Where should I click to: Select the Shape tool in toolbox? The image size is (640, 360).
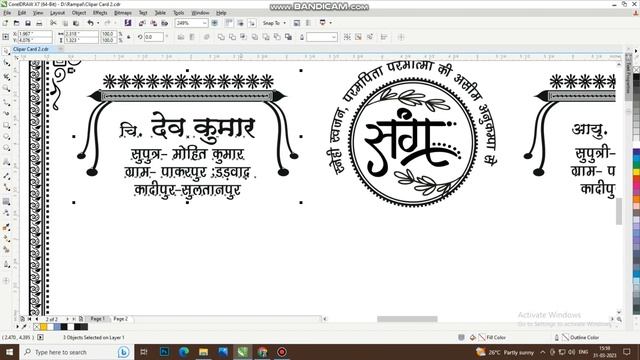[6, 63]
